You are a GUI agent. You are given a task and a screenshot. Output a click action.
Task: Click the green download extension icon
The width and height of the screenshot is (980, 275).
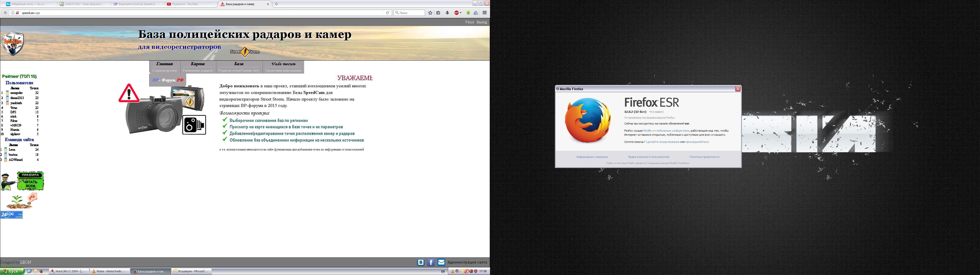[x=468, y=12]
